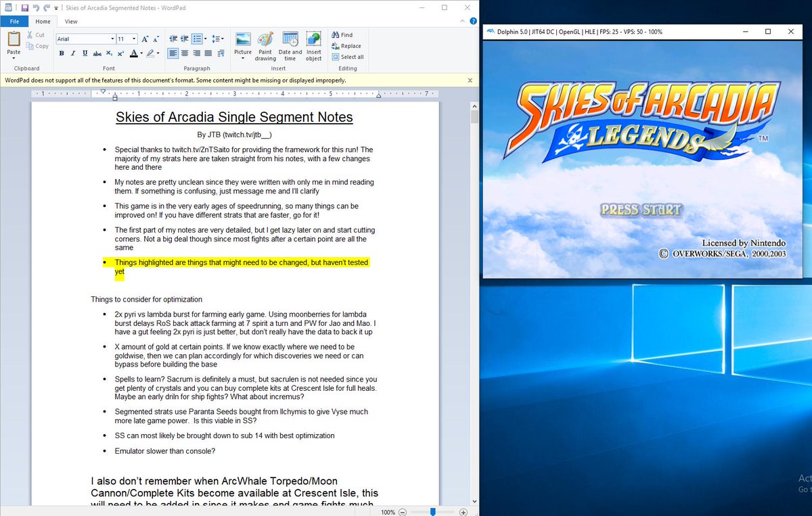Open the Paragraph settings dialog icon
Viewport: 812px width, 516px height.
point(219,53)
